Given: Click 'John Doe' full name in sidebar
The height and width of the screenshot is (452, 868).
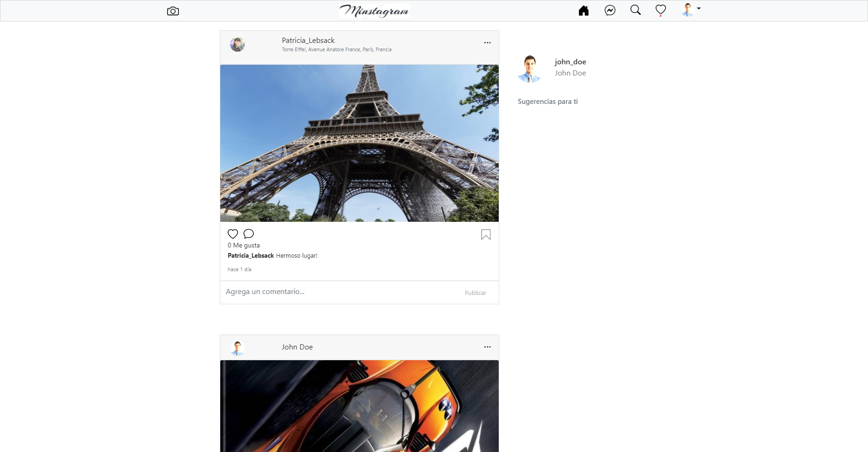Looking at the screenshot, I should [x=570, y=73].
